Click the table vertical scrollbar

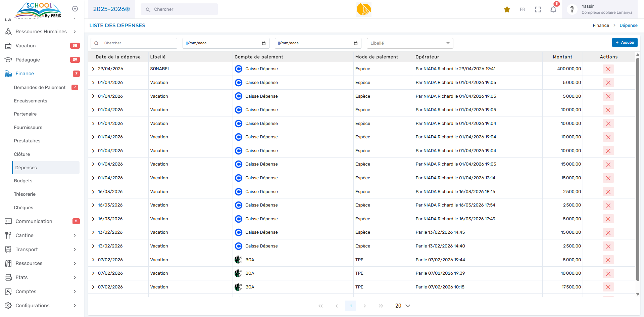637,168
